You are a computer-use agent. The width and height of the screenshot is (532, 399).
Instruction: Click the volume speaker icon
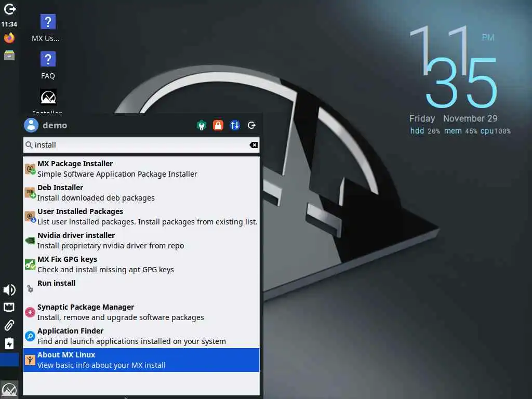pyautogui.click(x=9, y=290)
